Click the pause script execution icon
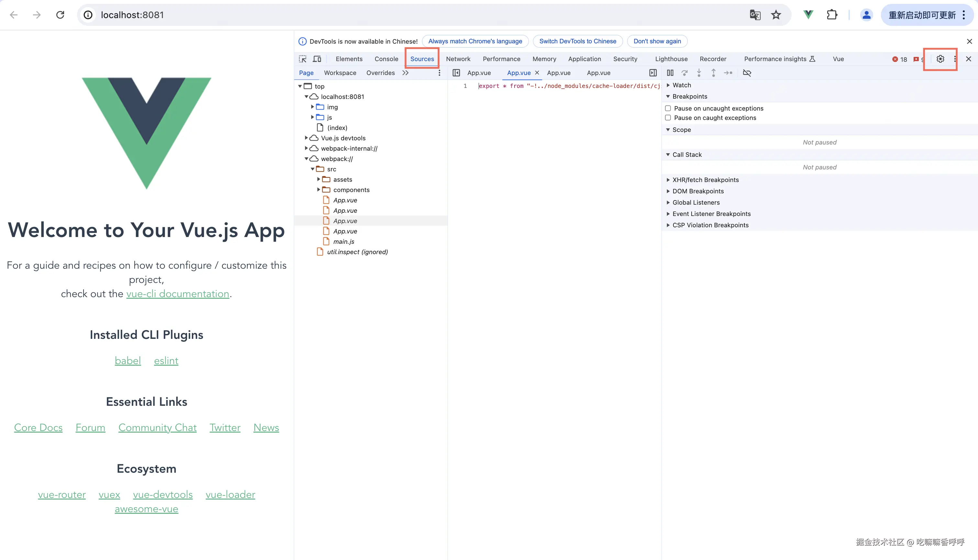This screenshot has width=978, height=560. tap(670, 73)
